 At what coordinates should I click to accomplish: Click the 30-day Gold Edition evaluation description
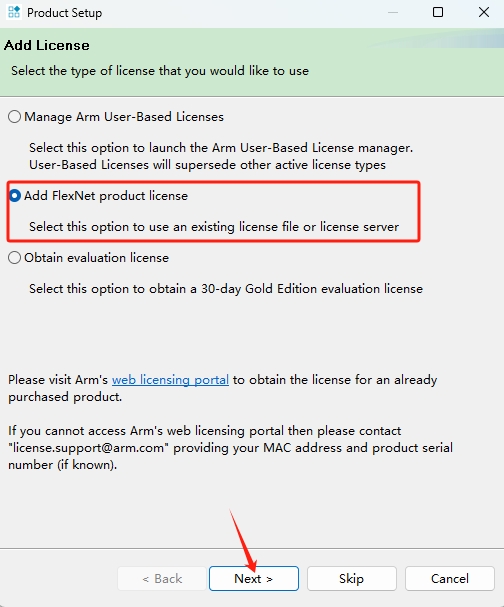(x=226, y=289)
